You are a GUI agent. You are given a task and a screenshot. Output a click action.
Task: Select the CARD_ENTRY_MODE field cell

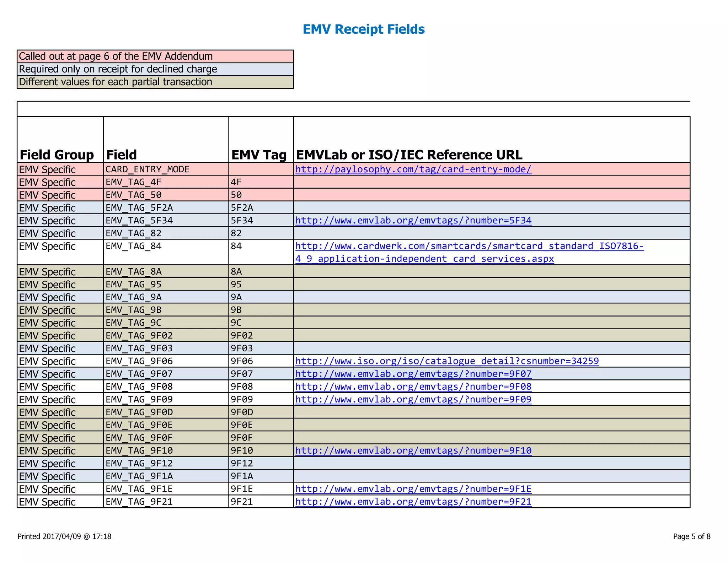(x=148, y=169)
